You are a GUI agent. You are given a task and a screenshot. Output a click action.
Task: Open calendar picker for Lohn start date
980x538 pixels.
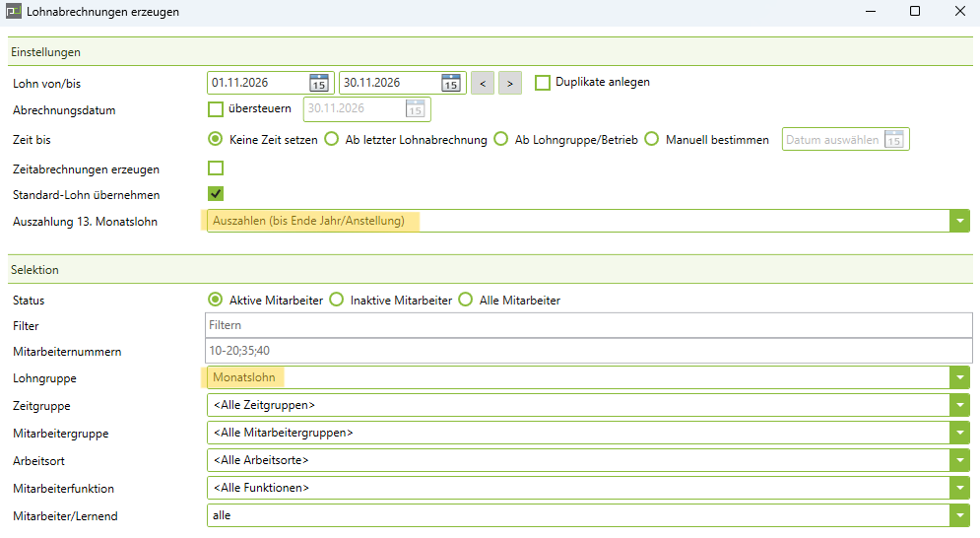[319, 83]
